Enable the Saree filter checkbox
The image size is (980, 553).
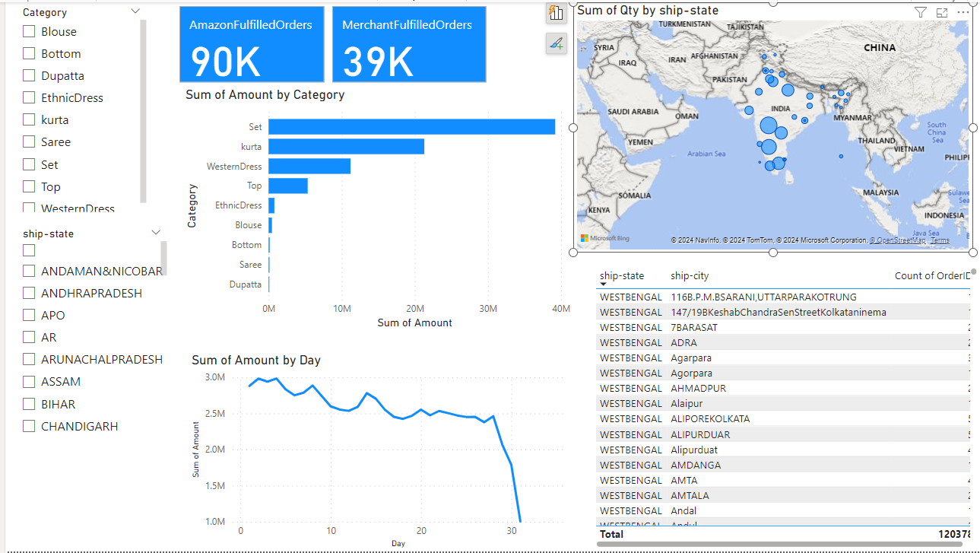(27, 141)
